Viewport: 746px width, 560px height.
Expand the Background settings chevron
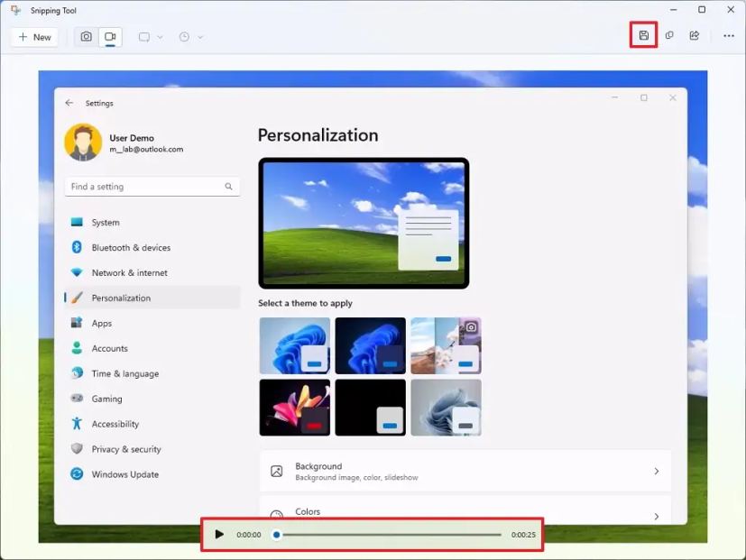pos(656,471)
